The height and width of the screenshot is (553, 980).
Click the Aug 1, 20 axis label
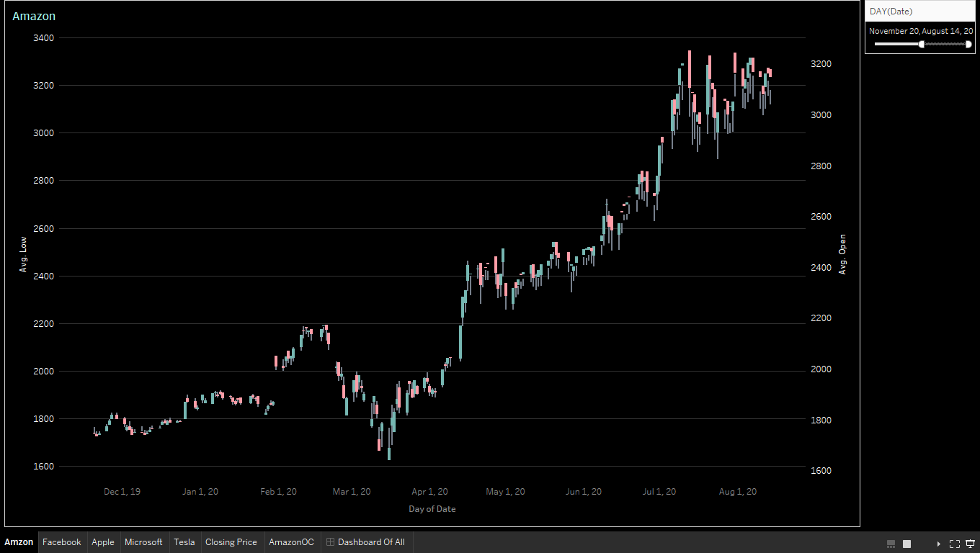pos(738,492)
